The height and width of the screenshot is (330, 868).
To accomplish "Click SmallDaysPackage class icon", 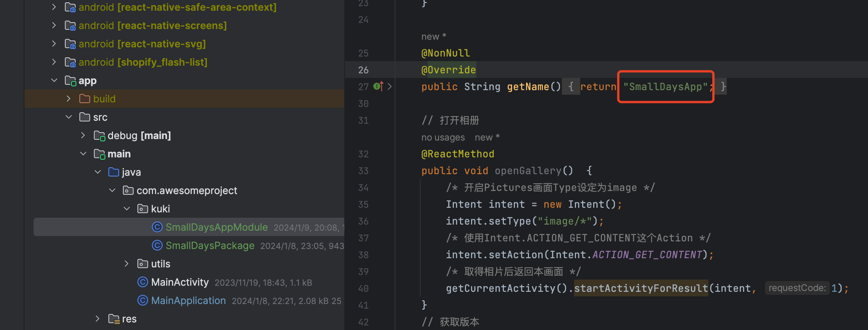I will pyautogui.click(x=157, y=245).
